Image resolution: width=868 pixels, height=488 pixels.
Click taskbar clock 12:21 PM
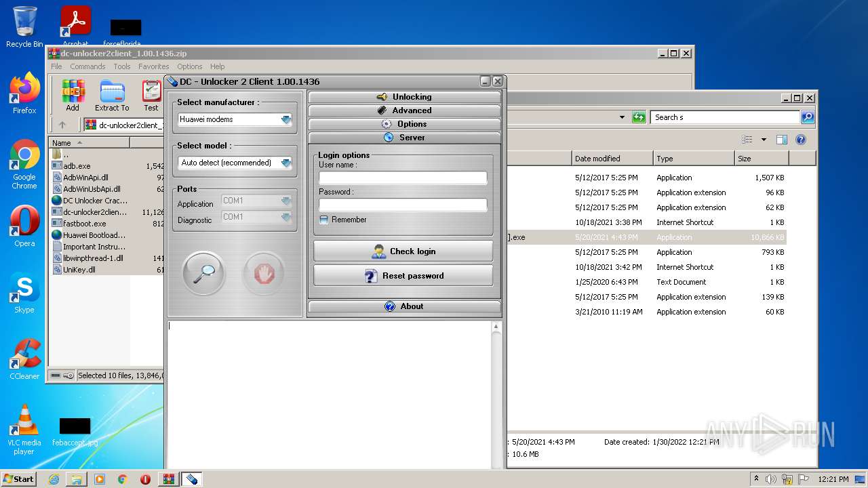pyautogui.click(x=833, y=479)
